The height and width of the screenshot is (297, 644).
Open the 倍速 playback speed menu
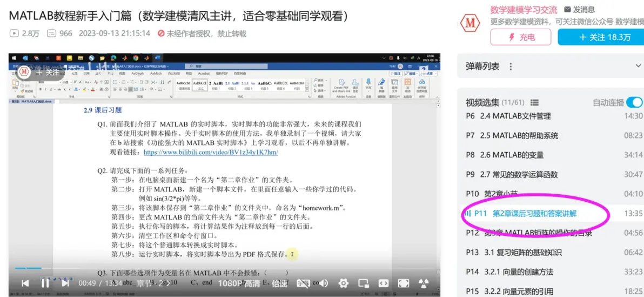[279, 283]
